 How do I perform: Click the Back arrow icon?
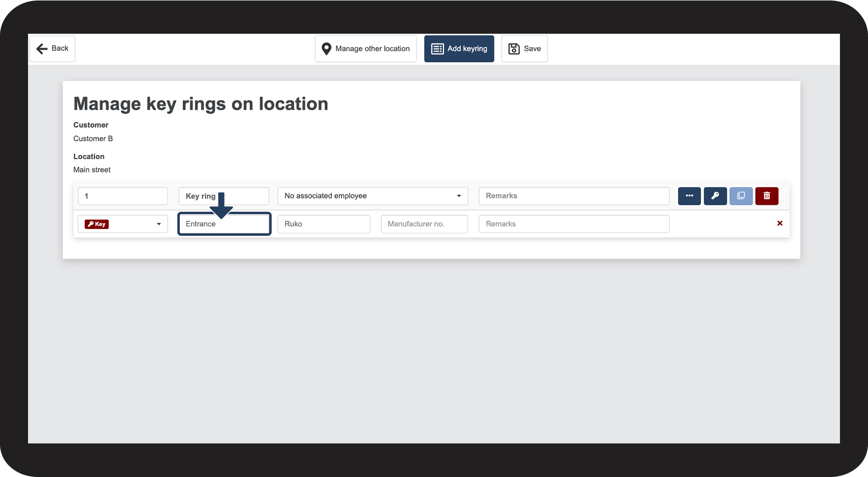tap(42, 49)
